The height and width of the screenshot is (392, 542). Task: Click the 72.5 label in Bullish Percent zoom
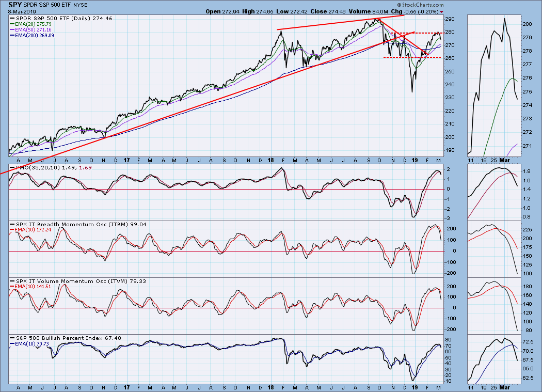coord(528,342)
